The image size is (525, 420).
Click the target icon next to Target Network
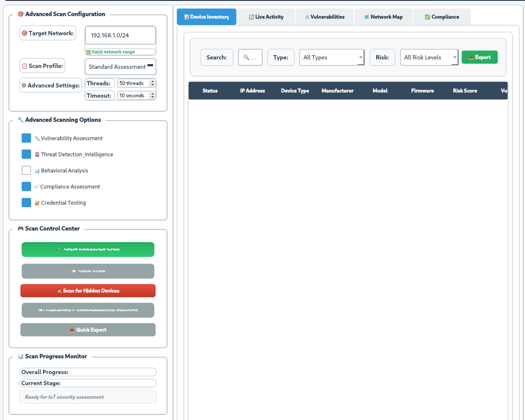[25, 33]
